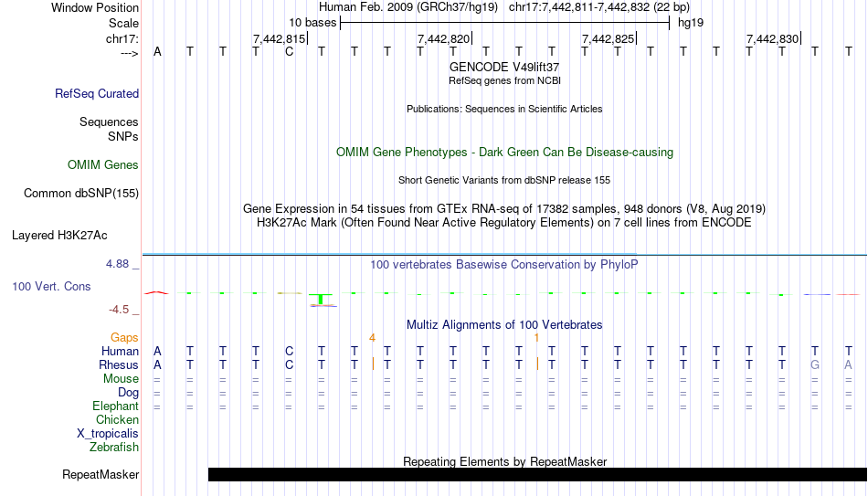868x496 pixels.
Task: Select the X_tropicalis species label
Action: (x=108, y=434)
